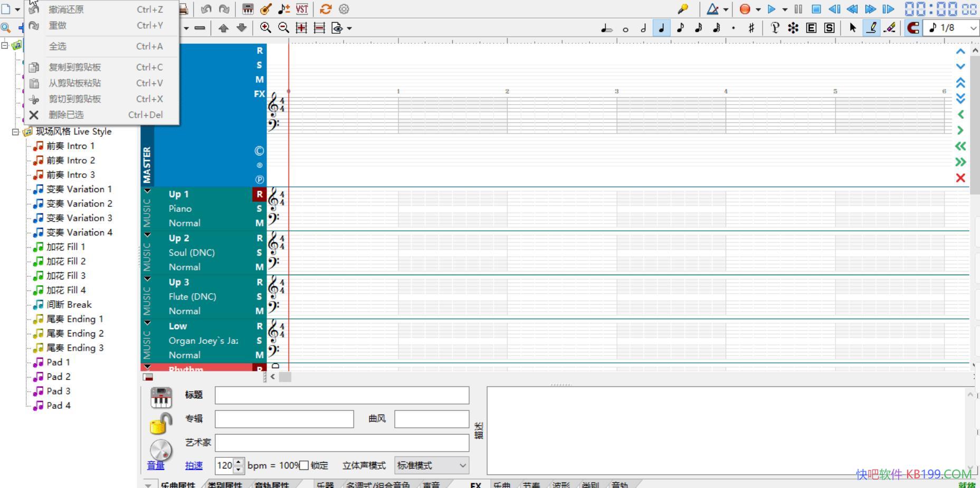Click the piano keyboard icon

coord(246,9)
